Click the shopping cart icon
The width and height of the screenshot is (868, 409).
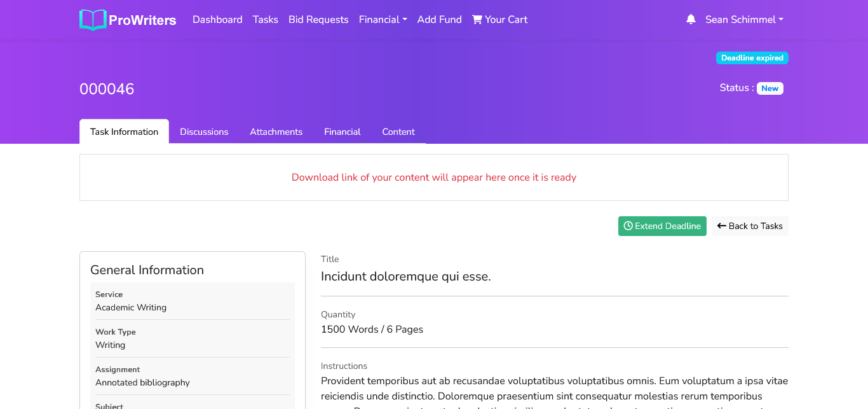477,20
